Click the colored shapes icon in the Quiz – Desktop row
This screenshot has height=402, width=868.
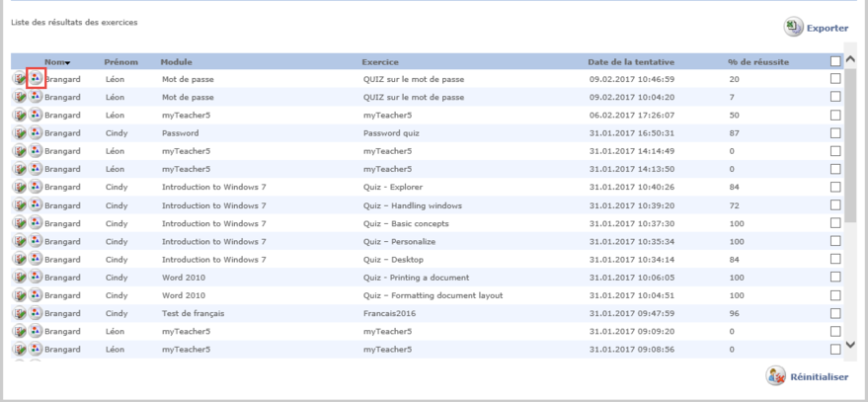tap(37, 260)
